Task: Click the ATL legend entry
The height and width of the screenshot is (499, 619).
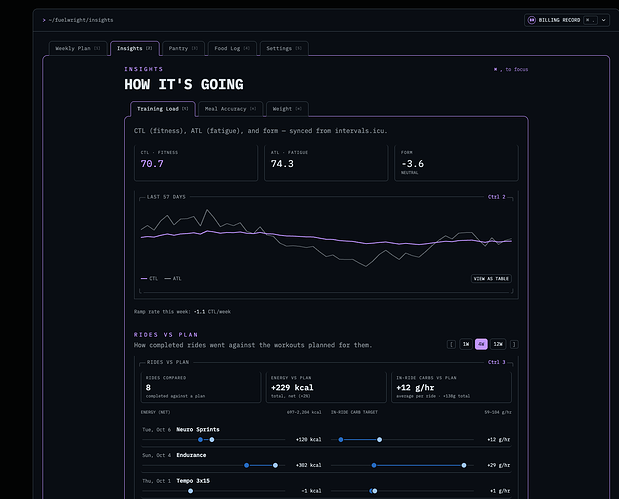Action: (x=173, y=279)
